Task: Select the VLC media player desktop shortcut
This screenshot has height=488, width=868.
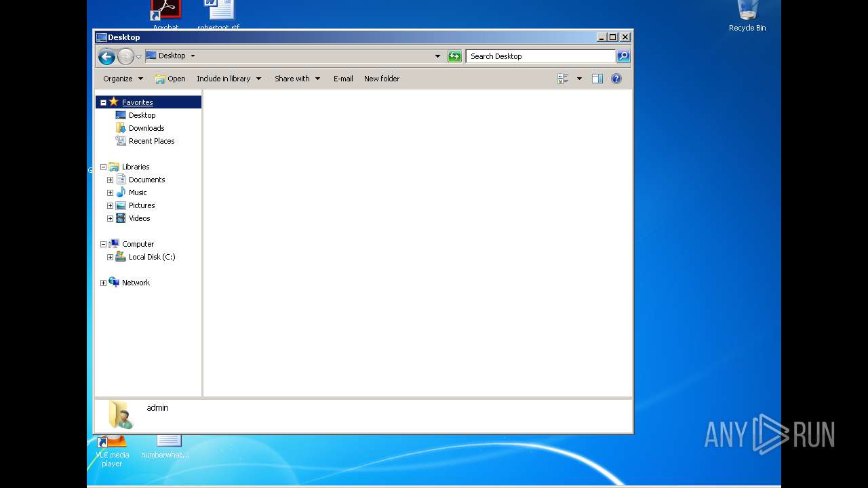Action: click(112, 451)
